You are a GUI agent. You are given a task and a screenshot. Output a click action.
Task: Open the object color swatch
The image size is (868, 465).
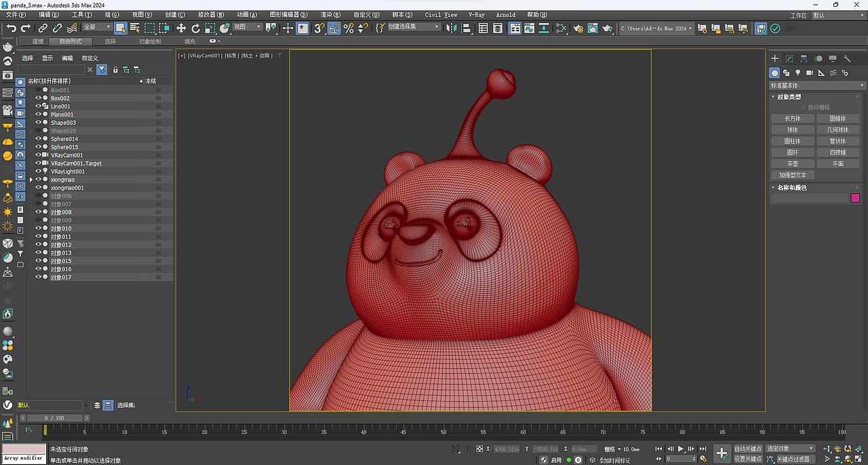tap(855, 198)
